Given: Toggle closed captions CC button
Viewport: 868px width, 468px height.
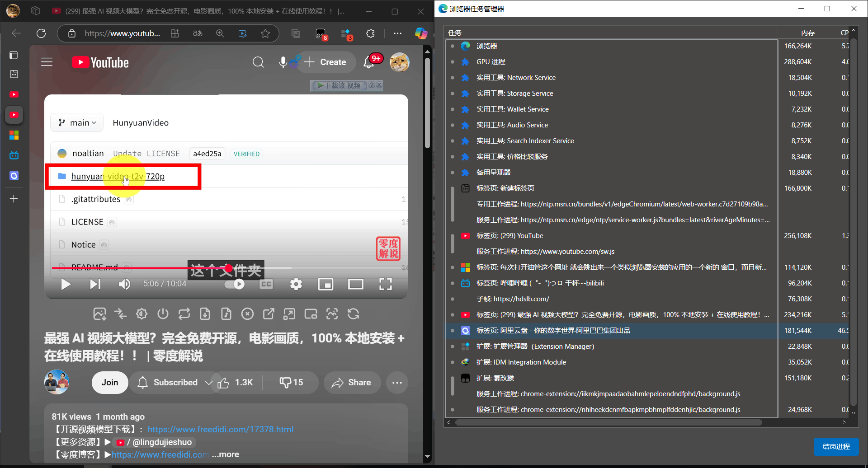Looking at the screenshot, I should [x=266, y=284].
